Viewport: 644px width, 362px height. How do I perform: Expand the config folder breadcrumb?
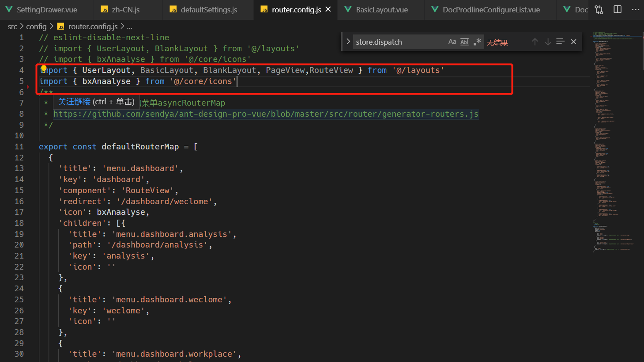[36, 26]
